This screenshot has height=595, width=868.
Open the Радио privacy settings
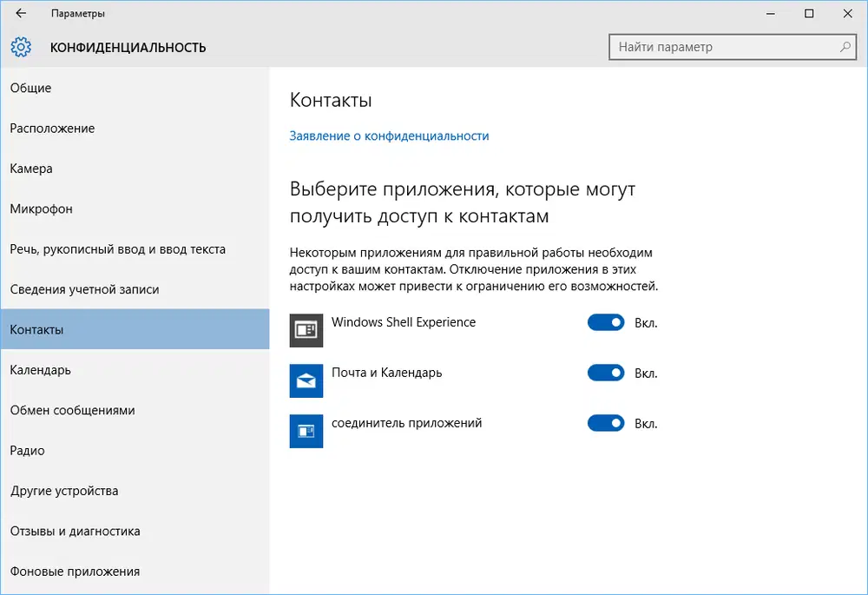click(28, 450)
